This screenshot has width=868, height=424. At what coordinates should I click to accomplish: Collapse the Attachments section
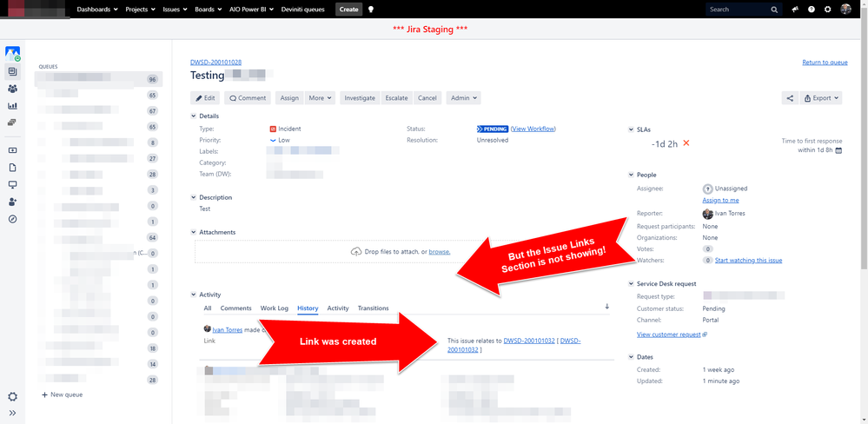pyautogui.click(x=193, y=233)
